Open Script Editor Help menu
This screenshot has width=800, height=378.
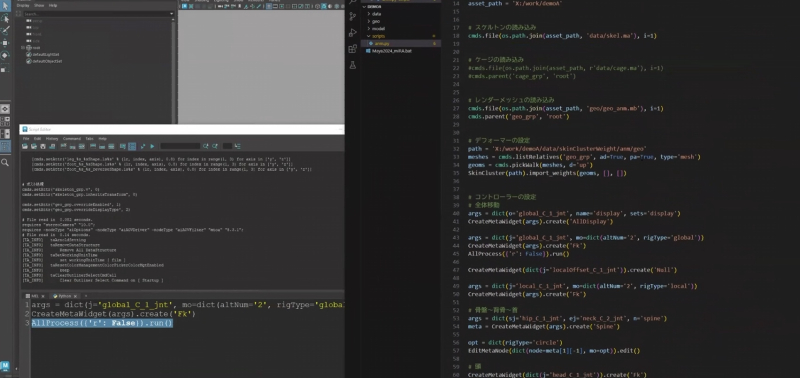click(103, 139)
